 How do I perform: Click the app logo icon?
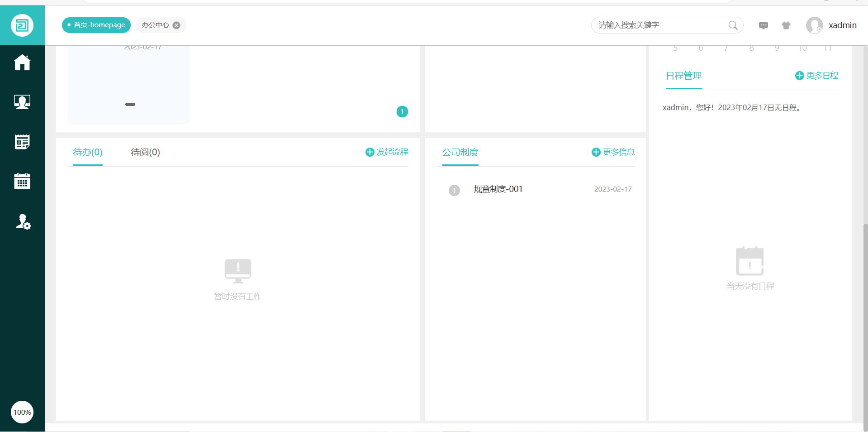tap(22, 25)
